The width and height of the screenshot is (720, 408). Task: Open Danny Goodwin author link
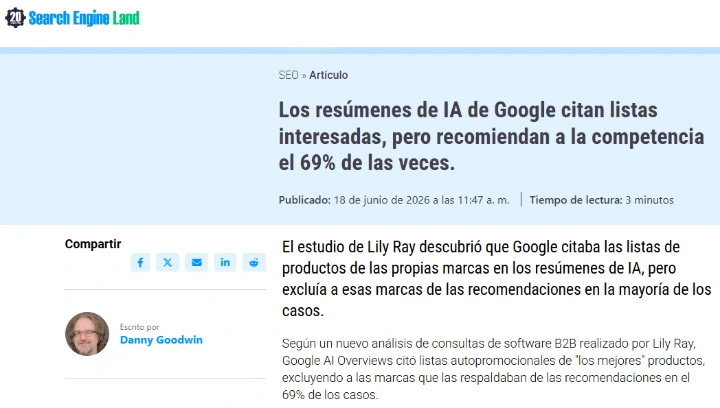161,340
